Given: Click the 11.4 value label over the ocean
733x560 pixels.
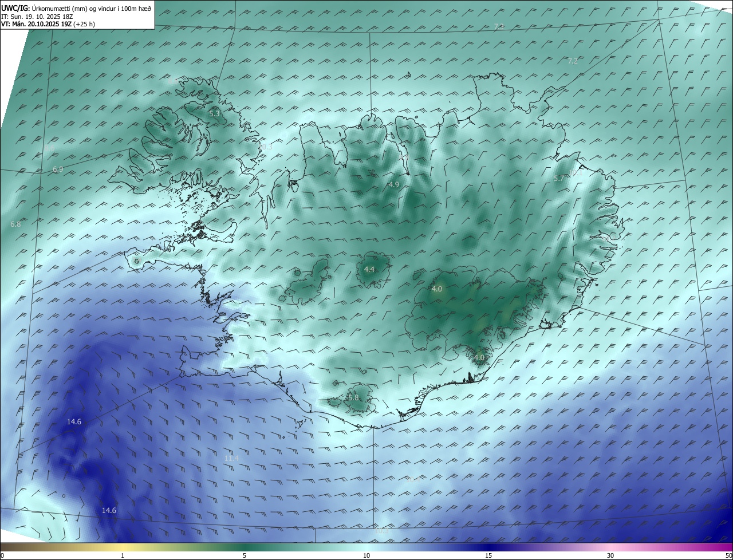Looking at the screenshot, I should coord(231,458).
